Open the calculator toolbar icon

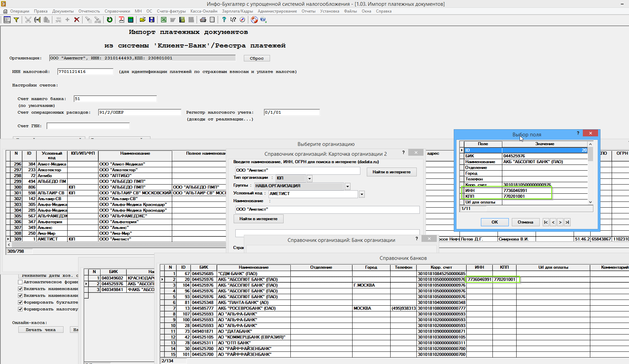(x=130, y=20)
